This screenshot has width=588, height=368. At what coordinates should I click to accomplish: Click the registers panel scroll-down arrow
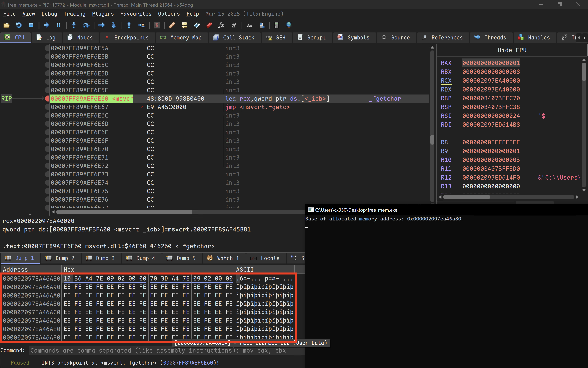point(584,190)
